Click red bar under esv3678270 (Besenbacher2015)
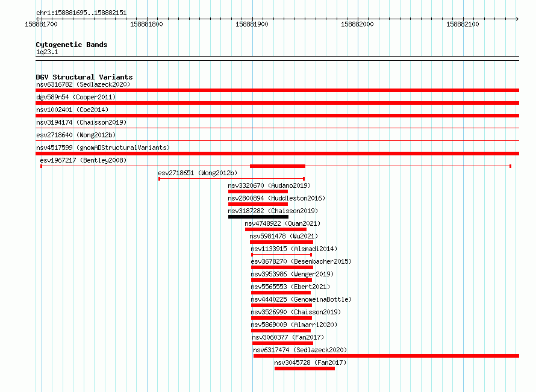The width and height of the screenshot is (536, 392). tap(282, 267)
